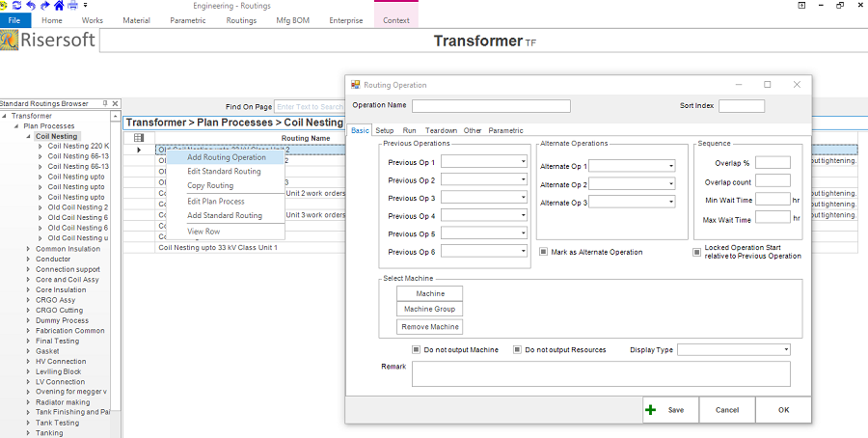Screen dimensions: 868x438
Task: Open the Alternate Op 1 dropdown
Action: (x=671, y=166)
